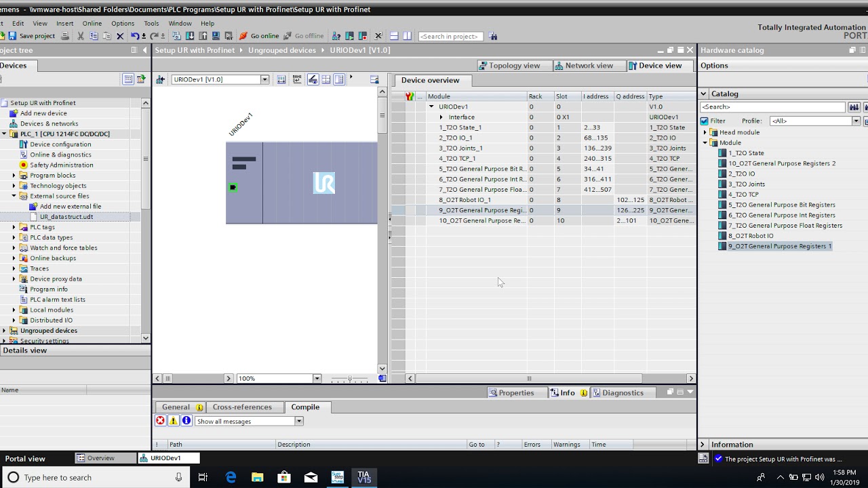Open Microsoft Edge from the taskbar
868x488 pixels.
point(231,477)
